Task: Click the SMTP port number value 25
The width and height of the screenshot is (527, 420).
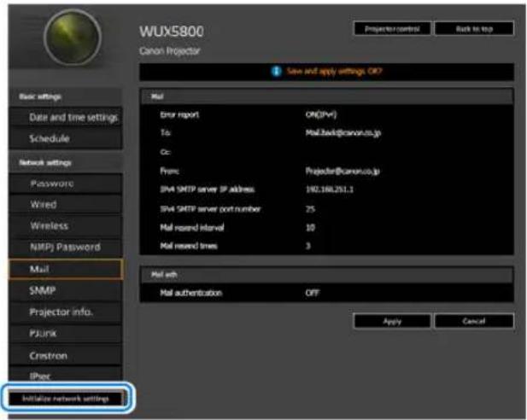Action: pyautogui.click(x=310, y=209)
